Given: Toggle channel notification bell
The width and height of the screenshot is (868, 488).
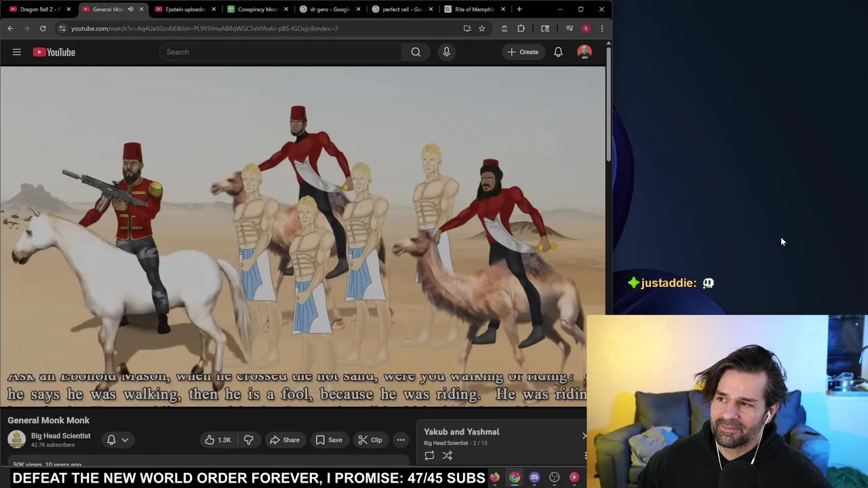Looking at the screenshot, I should pos(111,440).
